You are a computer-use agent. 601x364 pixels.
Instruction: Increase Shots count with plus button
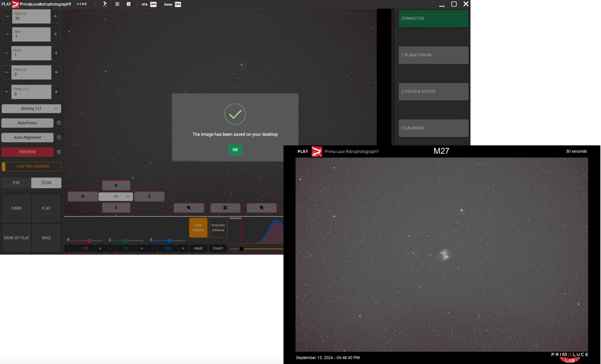(56, 53)
